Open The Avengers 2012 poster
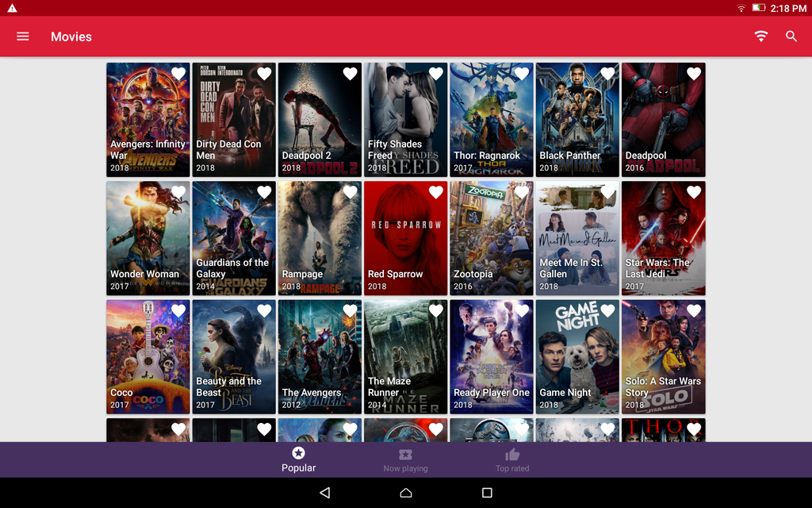Screen dimensions: 812x508 pos(320,356)
